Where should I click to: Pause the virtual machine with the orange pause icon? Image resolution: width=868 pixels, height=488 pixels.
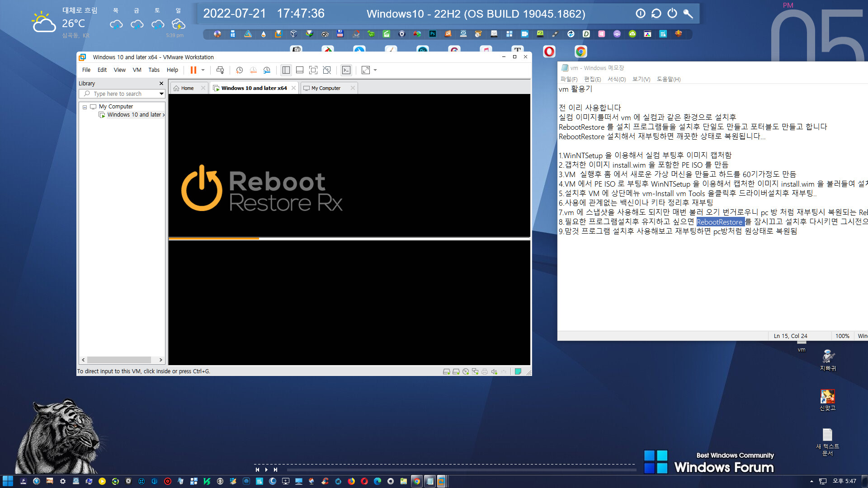193,70
